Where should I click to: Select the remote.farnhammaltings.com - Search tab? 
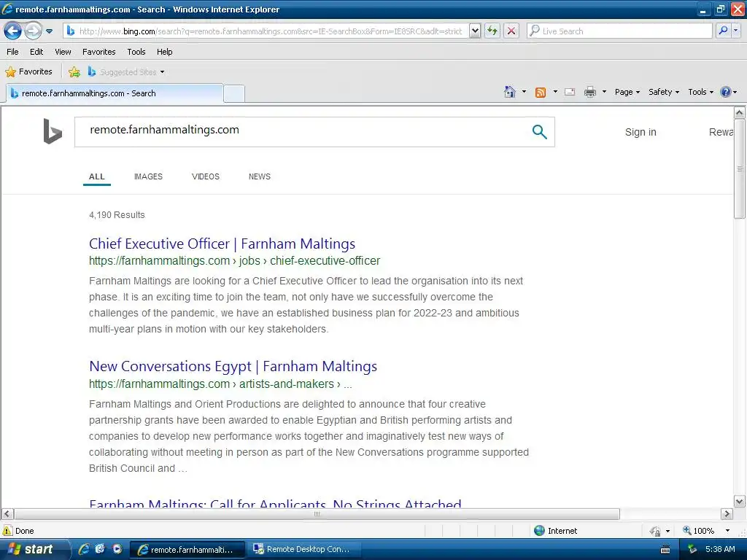click(115, 93)
